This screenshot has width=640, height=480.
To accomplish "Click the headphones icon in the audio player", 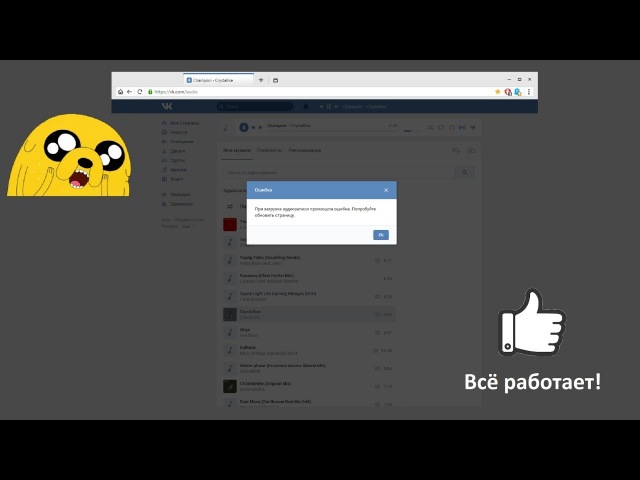I will coord(451,128).
